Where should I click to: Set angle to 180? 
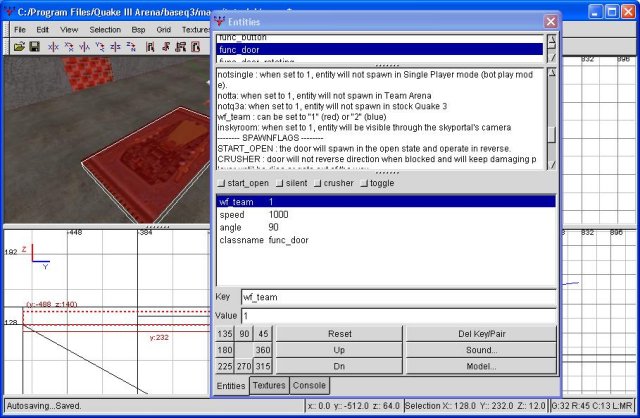pos(225,350)
